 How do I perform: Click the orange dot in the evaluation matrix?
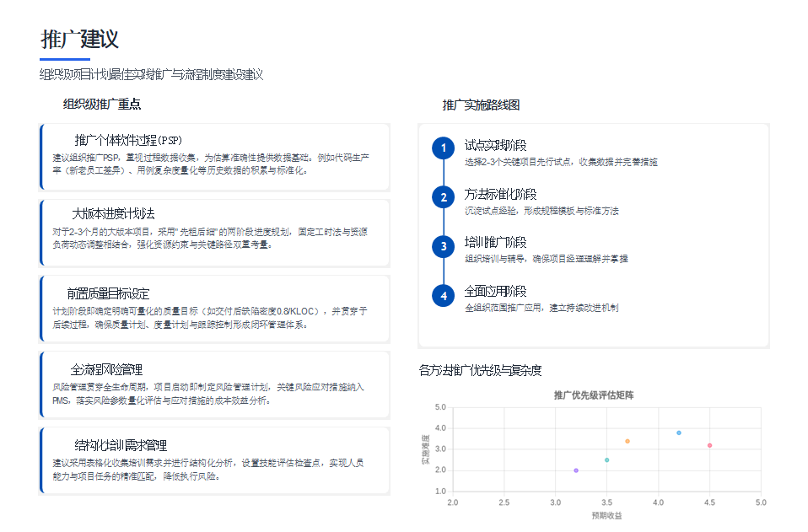click(x=628, y=440)
